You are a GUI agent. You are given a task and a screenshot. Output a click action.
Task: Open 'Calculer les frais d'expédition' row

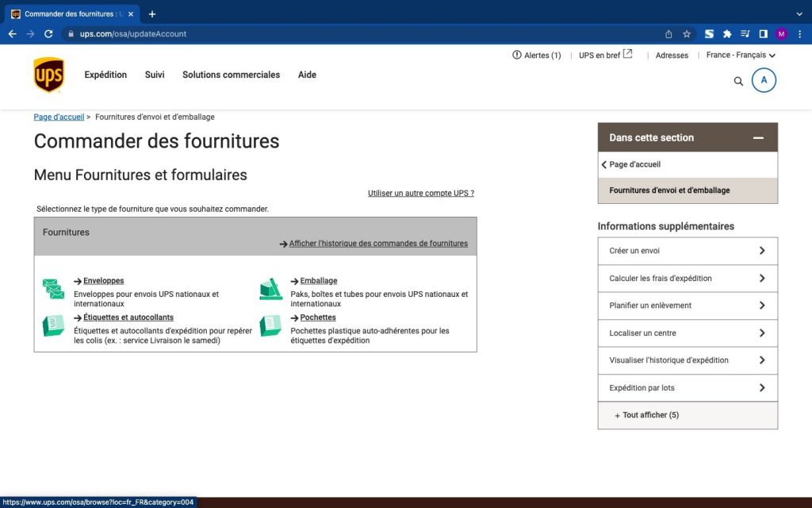point(688,279)
